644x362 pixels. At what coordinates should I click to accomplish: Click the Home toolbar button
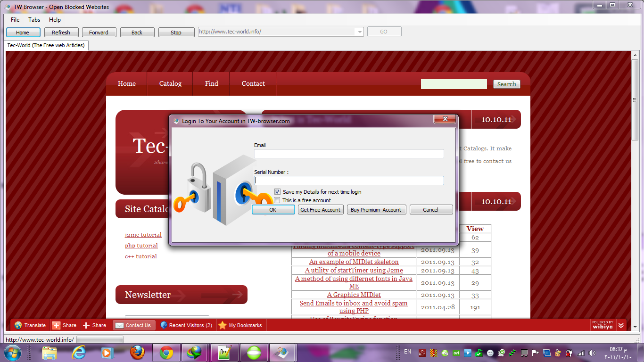[23, 33]
